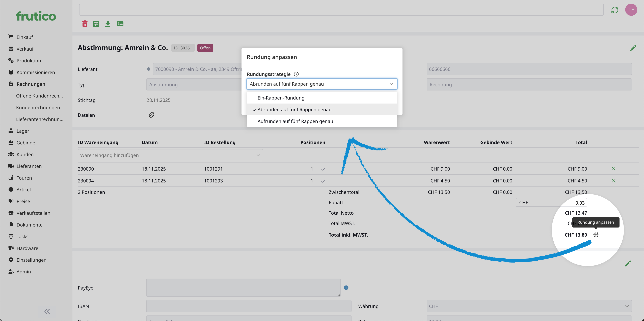
Task: Click the paperclip attach files icon
Action: tap(151, 115)
